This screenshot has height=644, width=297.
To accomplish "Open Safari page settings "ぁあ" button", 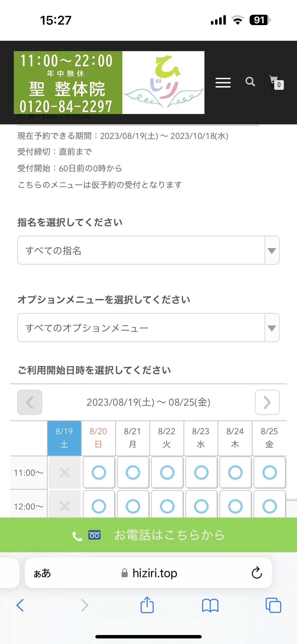I will (x=42, y=573).
